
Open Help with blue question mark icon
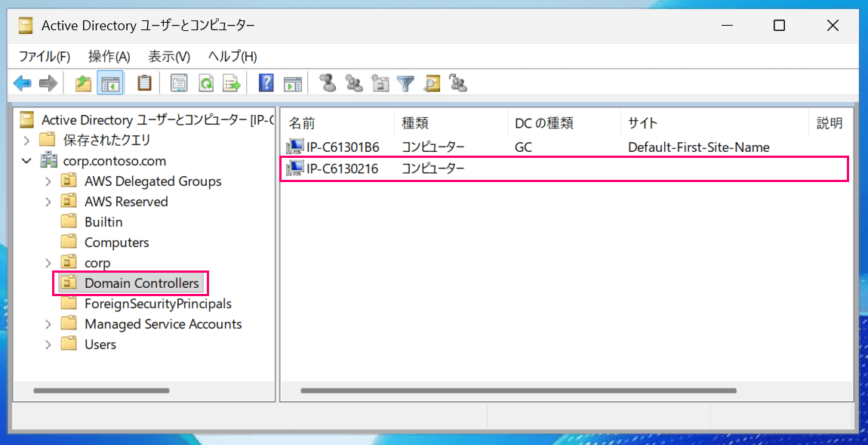click(x=266, y=84)
